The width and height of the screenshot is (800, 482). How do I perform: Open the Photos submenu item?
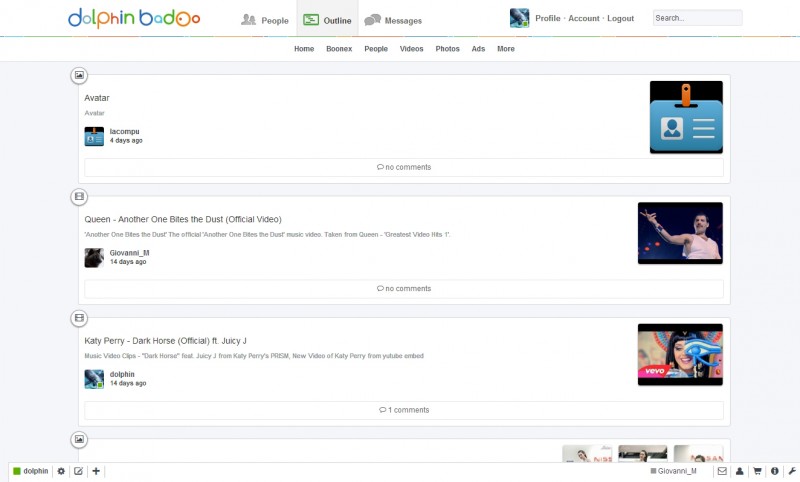pos(447,49)
